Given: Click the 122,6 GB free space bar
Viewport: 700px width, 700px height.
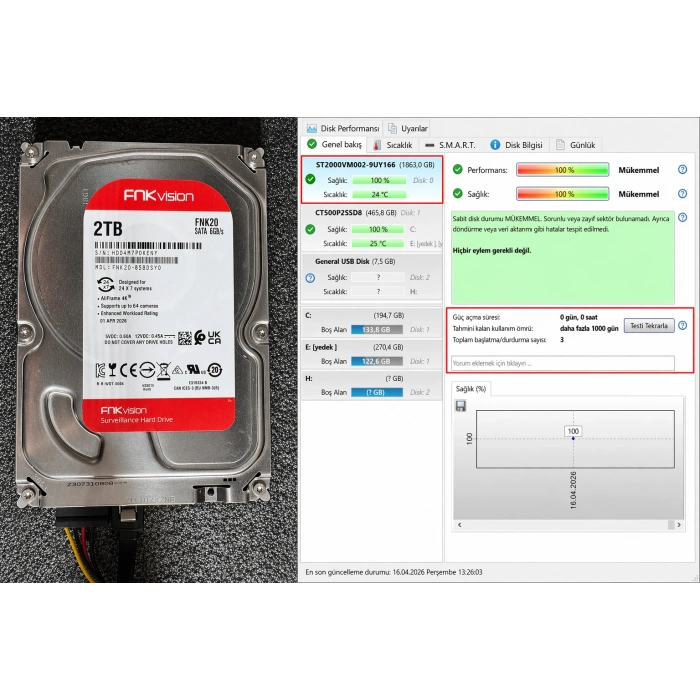Looking at the screenshot, I should pyautogui.click(x=377, y=361).
